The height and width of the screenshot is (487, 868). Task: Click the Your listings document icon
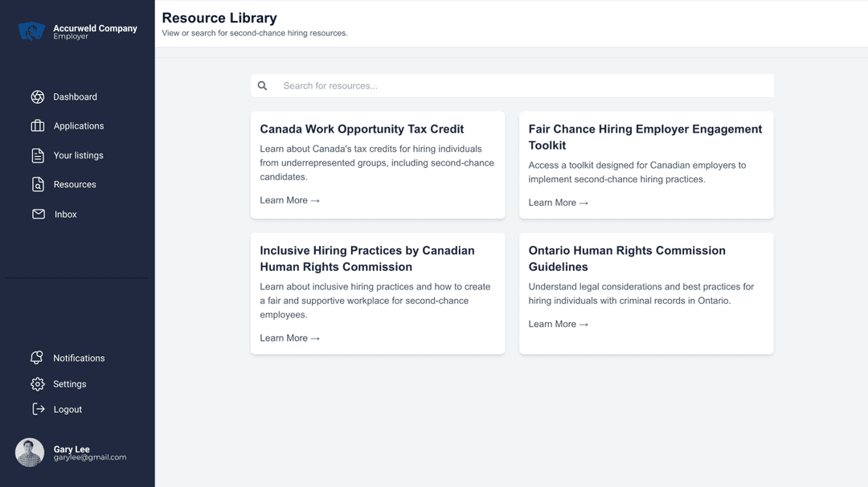[x=38, y=156]
